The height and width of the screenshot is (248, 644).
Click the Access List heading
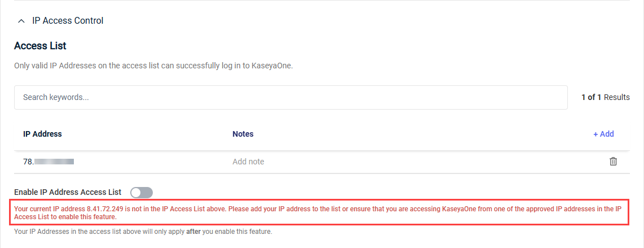40,46
